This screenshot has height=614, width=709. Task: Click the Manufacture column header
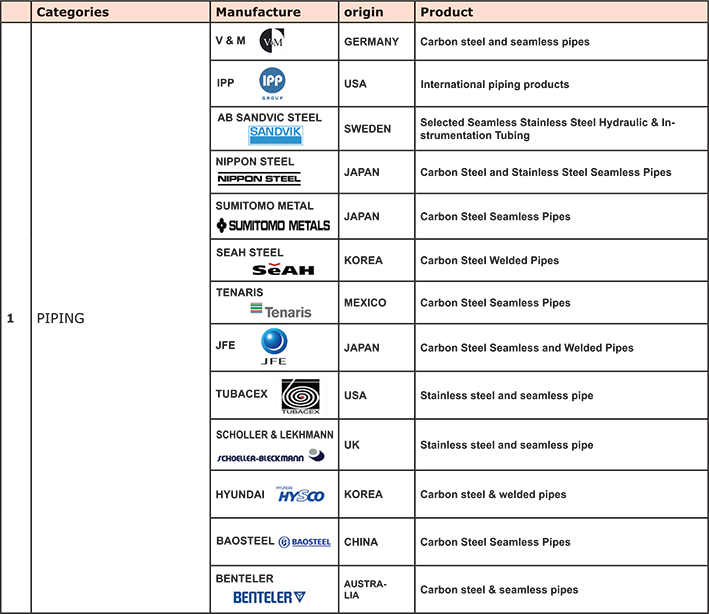tap(258, 12)
